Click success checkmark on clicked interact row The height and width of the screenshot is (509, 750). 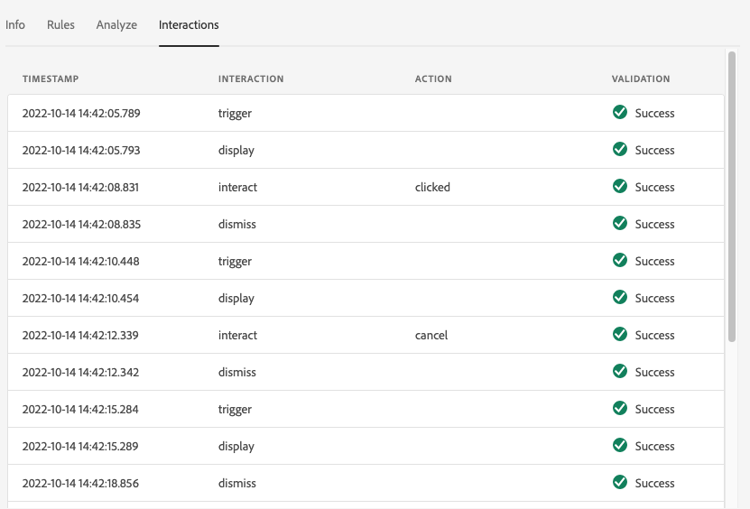coord(620,187)
